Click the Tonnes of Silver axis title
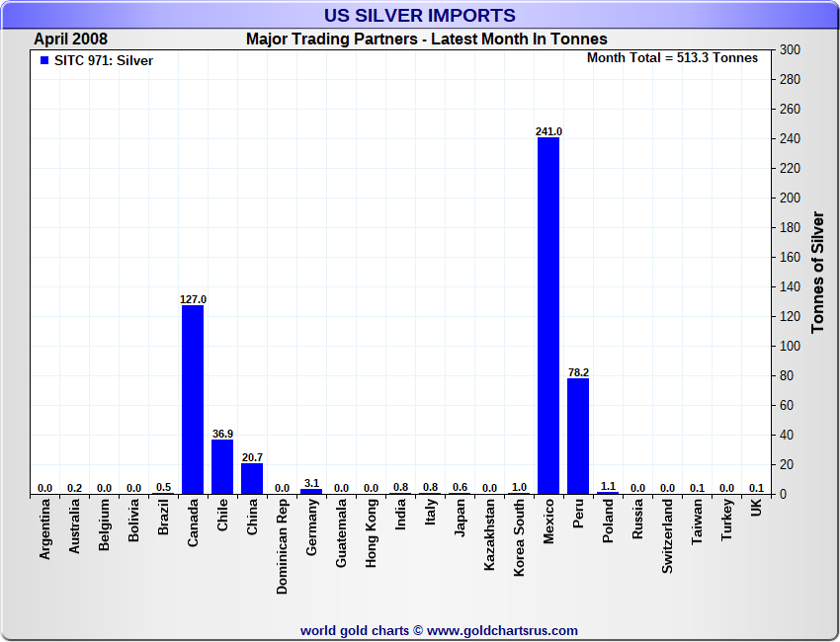840x642 pixels. (x=817, y=272)
